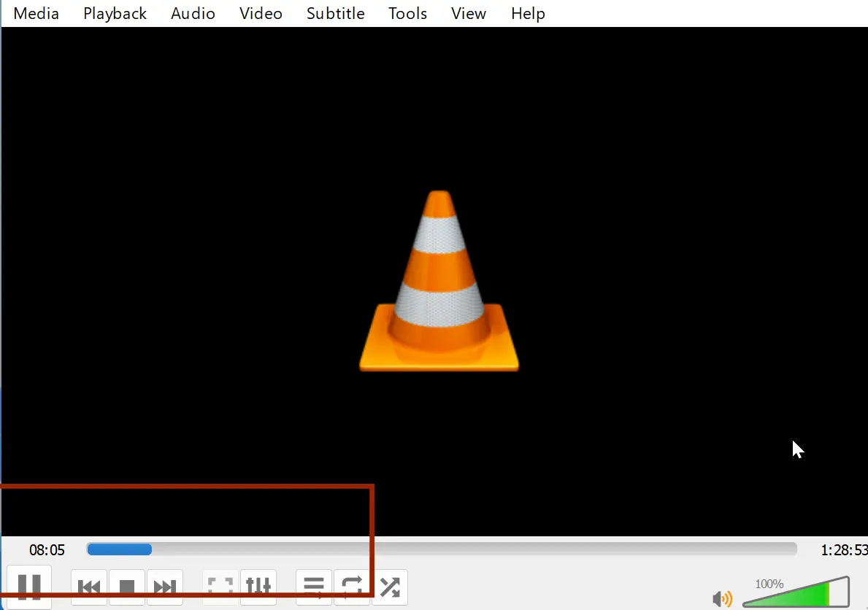Click the VLC cone in video area

coord(439,281)
